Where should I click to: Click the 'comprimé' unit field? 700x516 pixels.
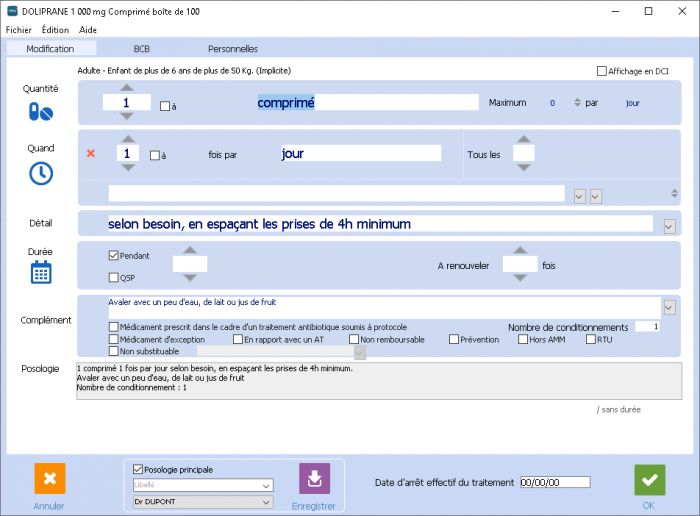367,102
